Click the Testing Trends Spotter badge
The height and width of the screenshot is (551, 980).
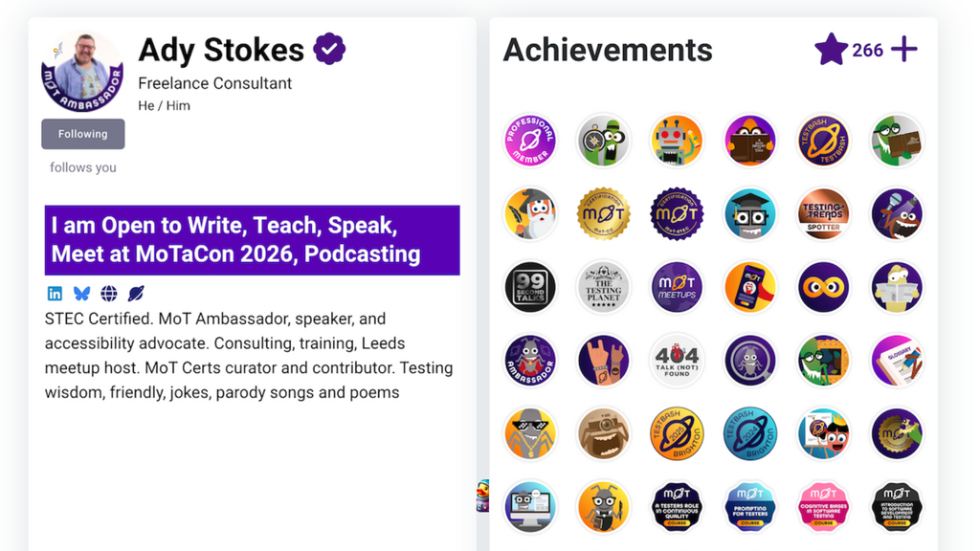tap(823, 214)
